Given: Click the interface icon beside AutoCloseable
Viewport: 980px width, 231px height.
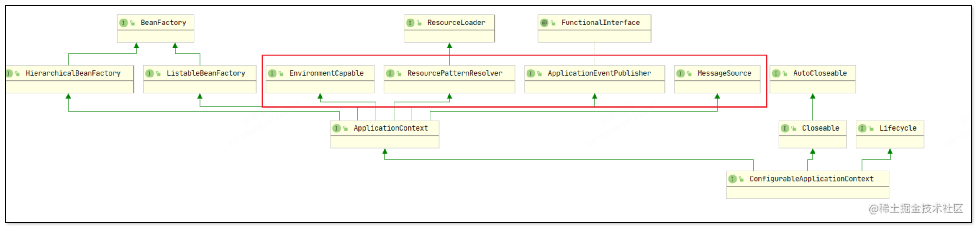Looking at the screenshot, I should (x=776, y=73).
